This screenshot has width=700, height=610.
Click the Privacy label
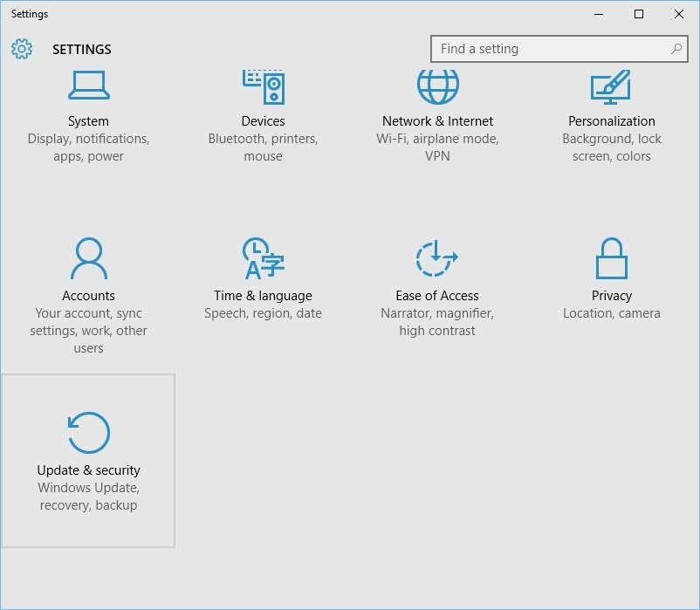pyautogui.click(x=612, y=296)
